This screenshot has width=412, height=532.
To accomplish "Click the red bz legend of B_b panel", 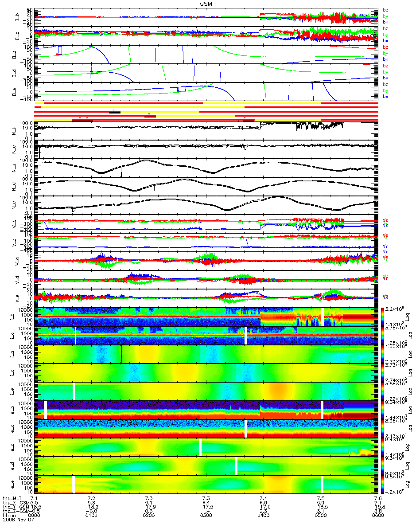I will pyautogui.click(x=386, y=10).
